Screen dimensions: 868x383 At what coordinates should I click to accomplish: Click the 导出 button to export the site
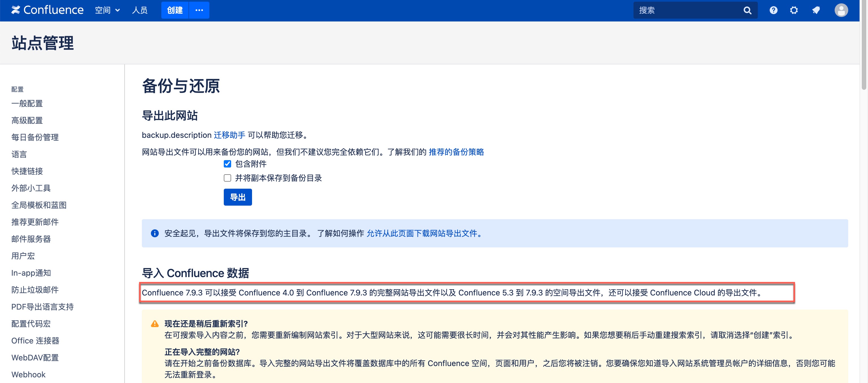tap(238, 197)
